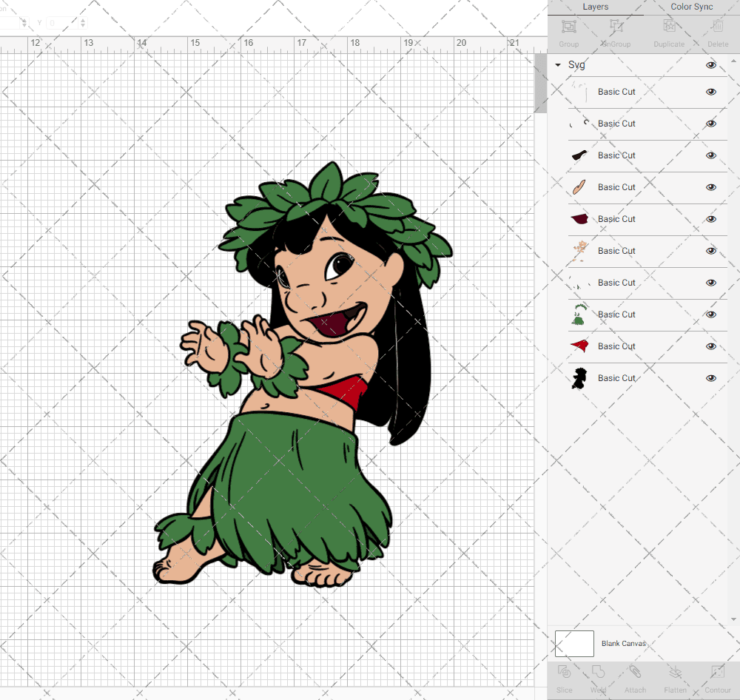Image resolution: width=740 pixels, height=700 pixels.
Task: Select the Flatten tool
Action: coord(676,672)
